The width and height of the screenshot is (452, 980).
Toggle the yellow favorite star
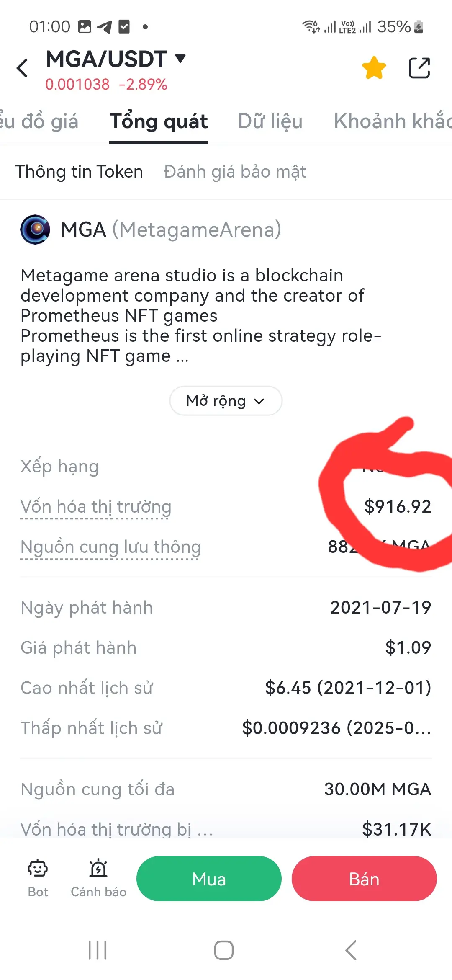(374, 68)
